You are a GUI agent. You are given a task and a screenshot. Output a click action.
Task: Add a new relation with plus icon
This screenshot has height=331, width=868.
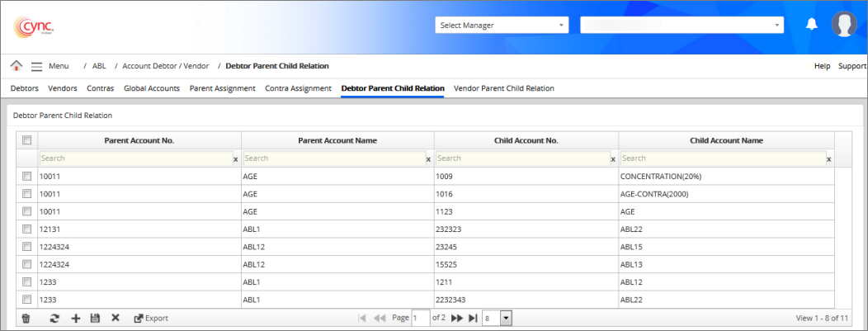[x=76, y=318]
